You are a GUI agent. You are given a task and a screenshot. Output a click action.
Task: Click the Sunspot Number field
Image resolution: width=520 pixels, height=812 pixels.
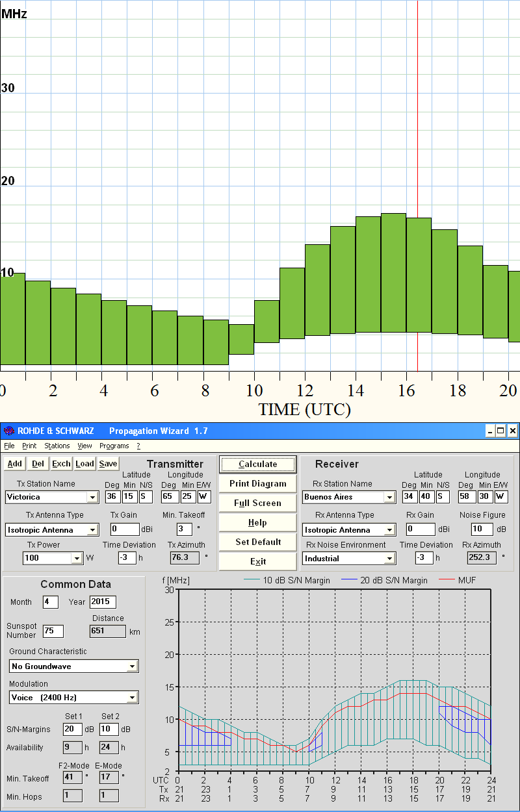coord(53,631)
